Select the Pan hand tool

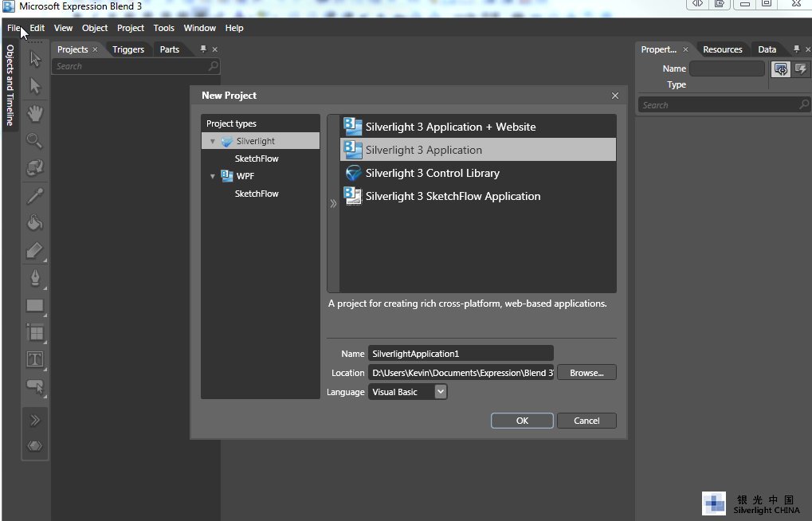click(35, 113)
